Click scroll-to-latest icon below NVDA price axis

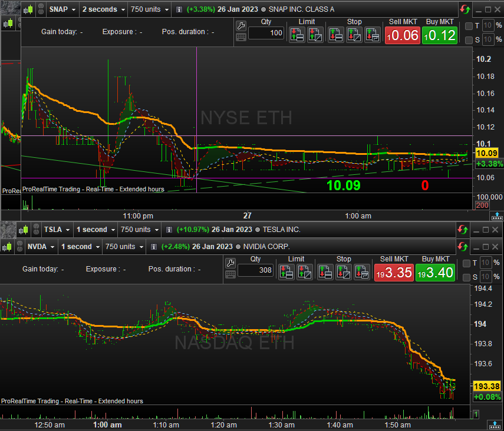pos(495,425)
